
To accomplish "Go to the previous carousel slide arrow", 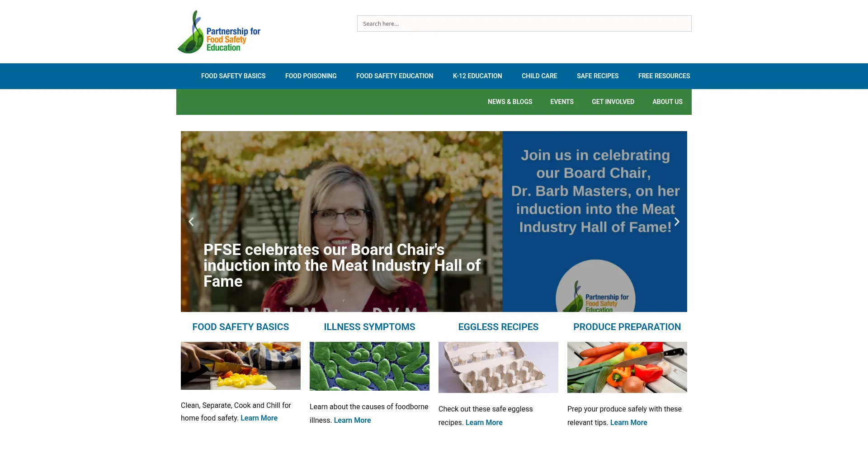I will 191,222.
